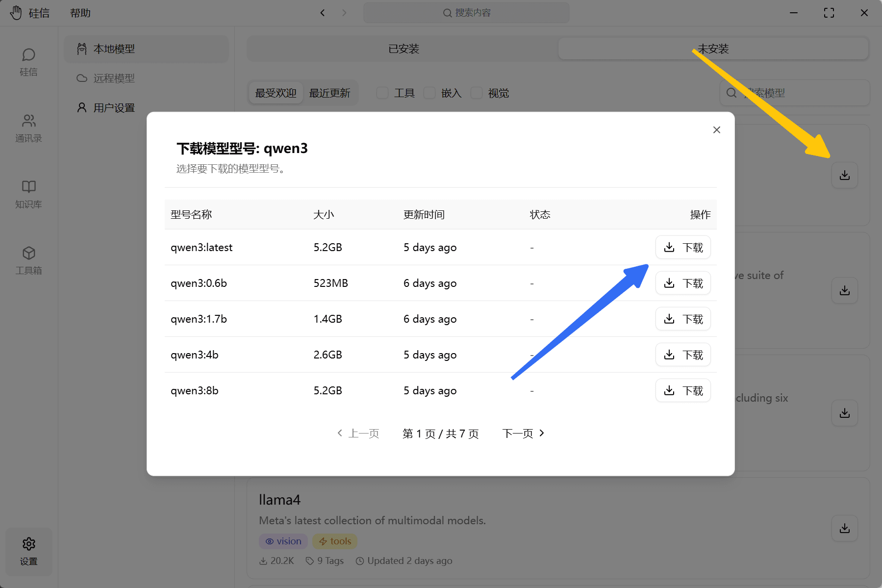Open the 帮助 menu

(80, 13)
